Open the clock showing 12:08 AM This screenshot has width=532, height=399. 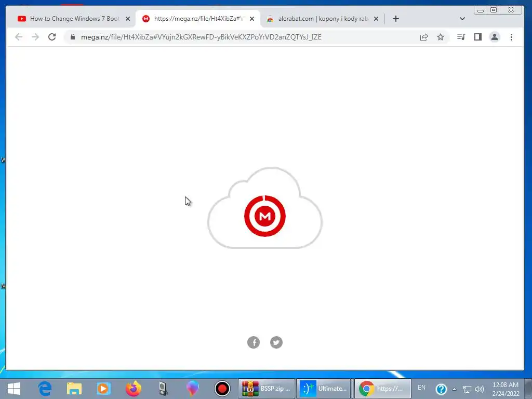(x=506, y=389)
